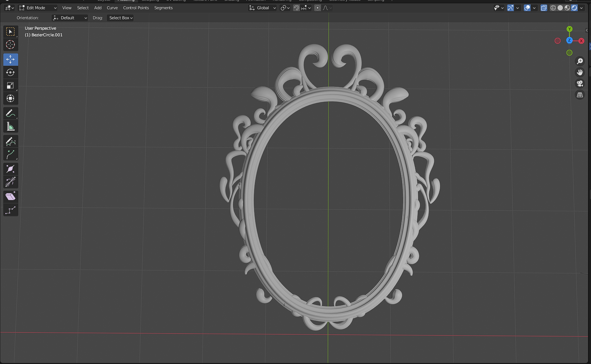Open Orientation Default dropdown
This screenshot has height=364, width=591.
[70, 18]
